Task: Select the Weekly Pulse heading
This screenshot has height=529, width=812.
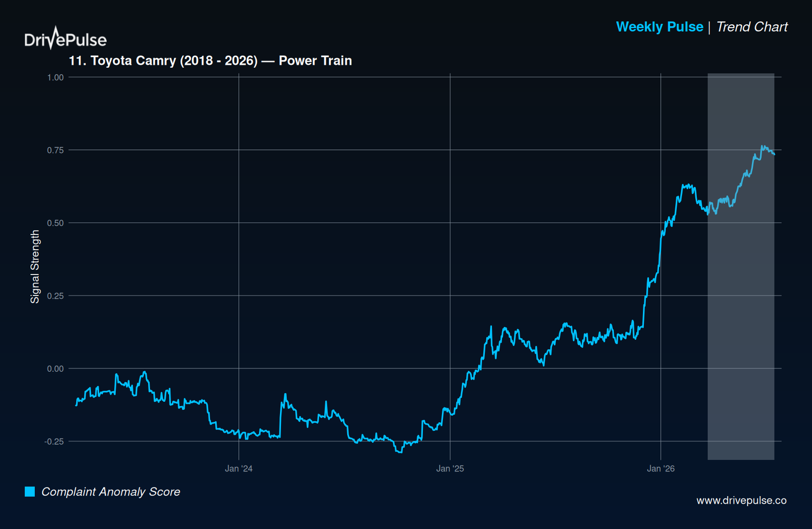Action: pyautogui.click(x=660, y=27)
